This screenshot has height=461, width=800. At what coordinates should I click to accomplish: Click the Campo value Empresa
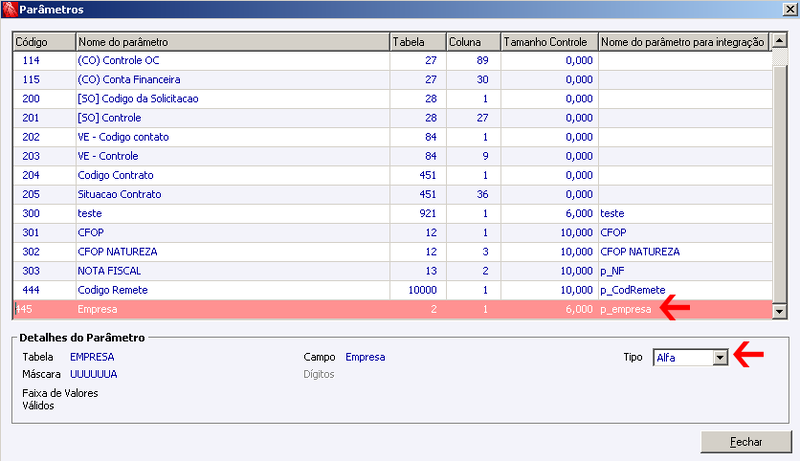365,357
